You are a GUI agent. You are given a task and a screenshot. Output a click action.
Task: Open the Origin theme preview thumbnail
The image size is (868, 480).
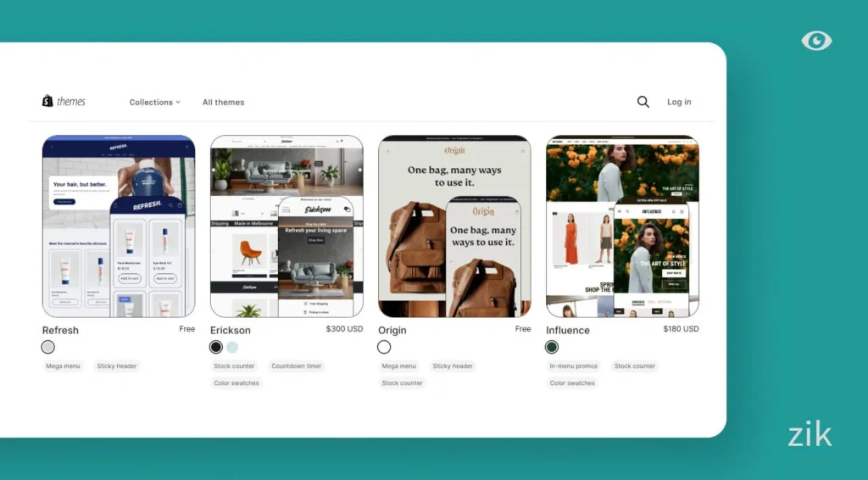coord(454,226)
